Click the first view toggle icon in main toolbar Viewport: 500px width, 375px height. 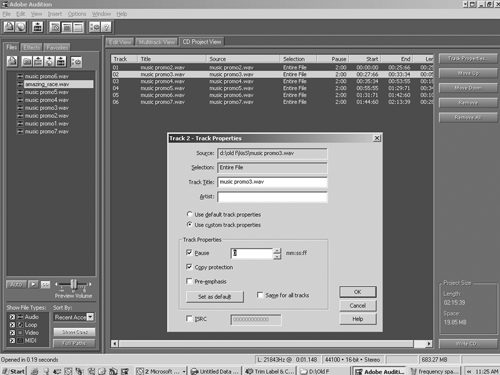click(55, 27)
